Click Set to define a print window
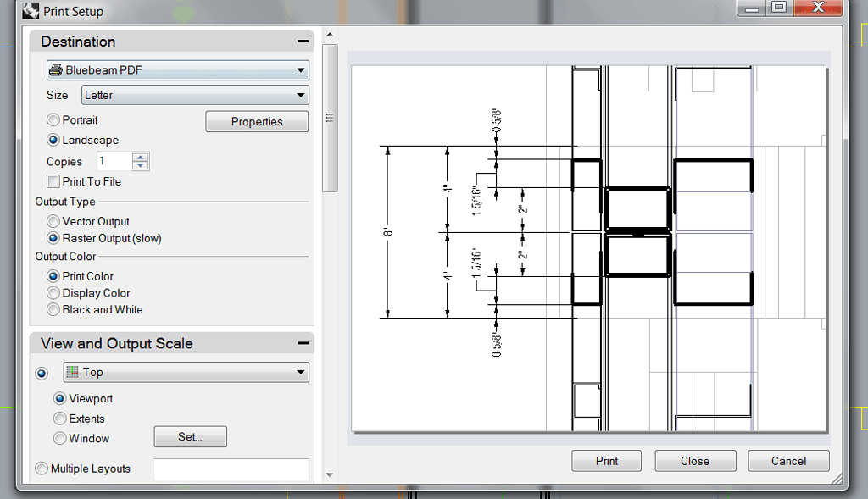This screenshot has height=499, width=868. [x=190, y=436]
